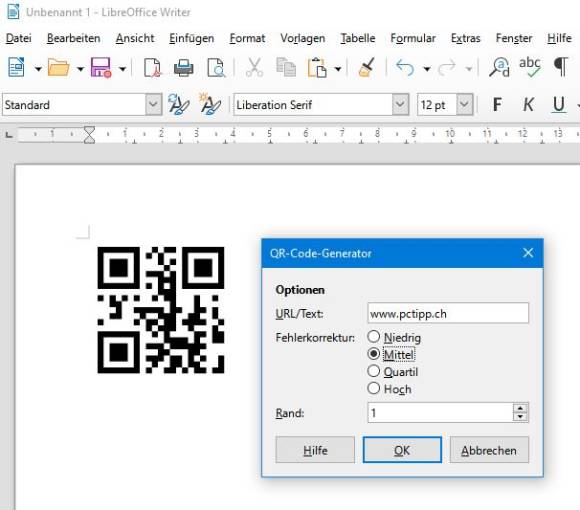Decrease Rand value with down arrow

[520, 417]
